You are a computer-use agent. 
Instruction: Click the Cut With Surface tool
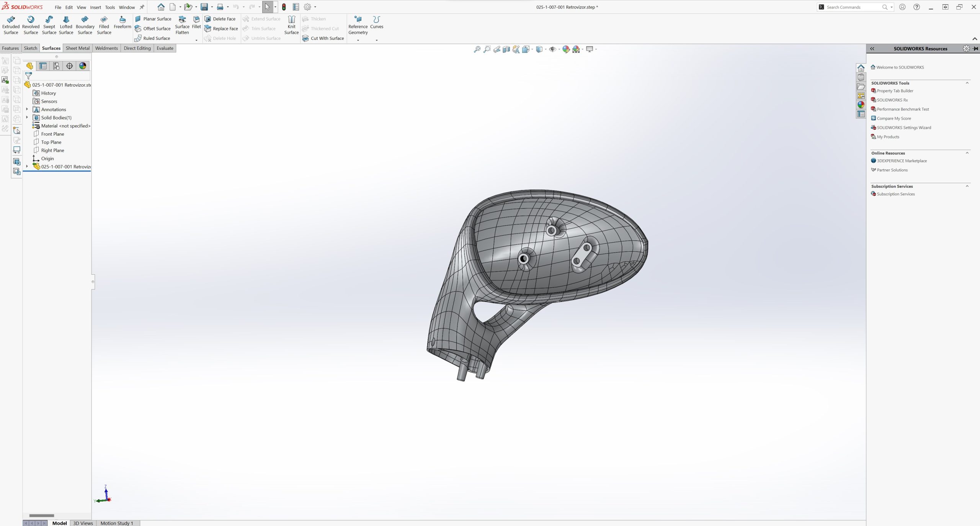coord(323,38)
